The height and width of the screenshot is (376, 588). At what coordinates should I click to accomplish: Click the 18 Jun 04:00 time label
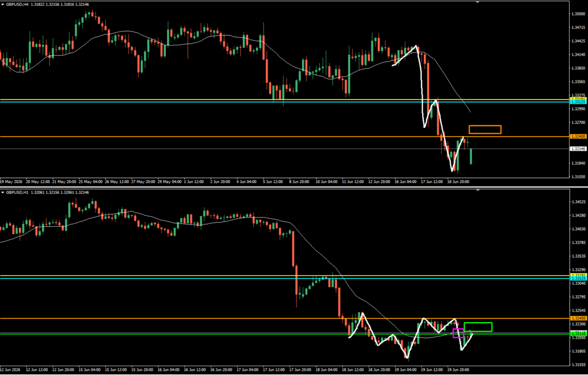click(x=327, y=369)
